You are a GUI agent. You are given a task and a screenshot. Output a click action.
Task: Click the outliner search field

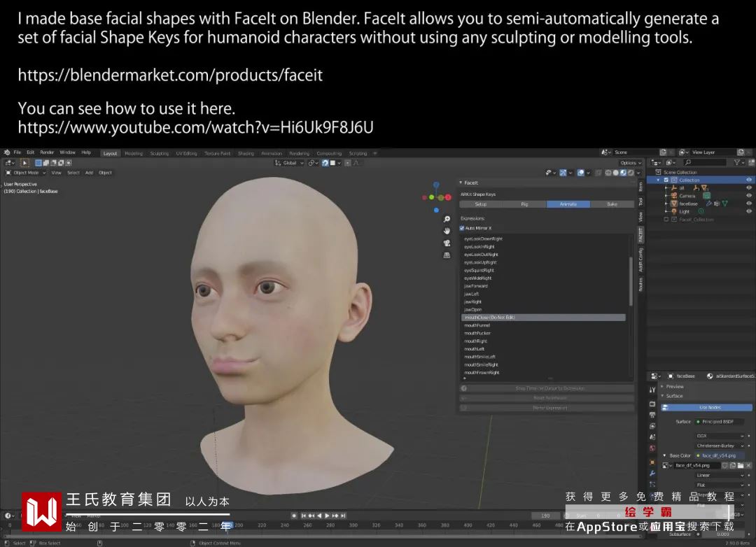pyautogui.click(x=704, y=163)
